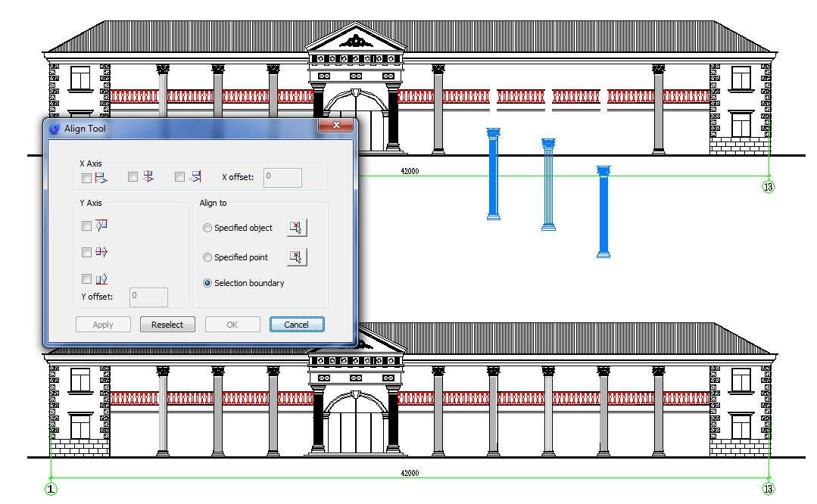
Task: Select the Selection boundary radio button
Action: tap(207, 283)
